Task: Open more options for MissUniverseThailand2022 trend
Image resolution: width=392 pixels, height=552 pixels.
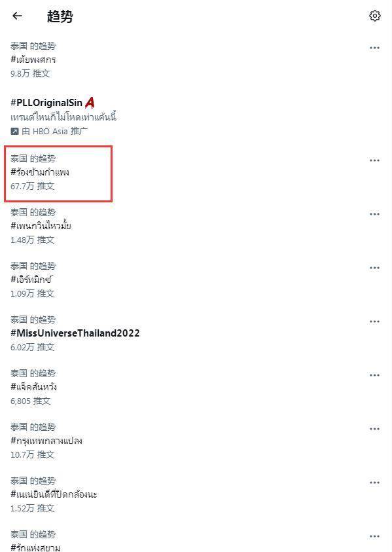Action: click(x=374, y=322)
